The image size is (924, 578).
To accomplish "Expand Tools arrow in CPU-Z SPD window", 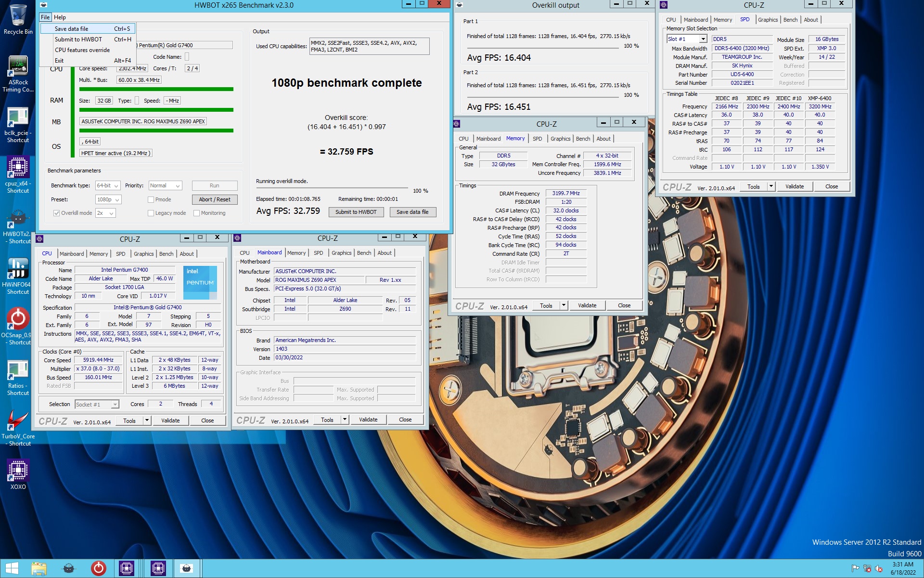I will [x=771, y=186].
